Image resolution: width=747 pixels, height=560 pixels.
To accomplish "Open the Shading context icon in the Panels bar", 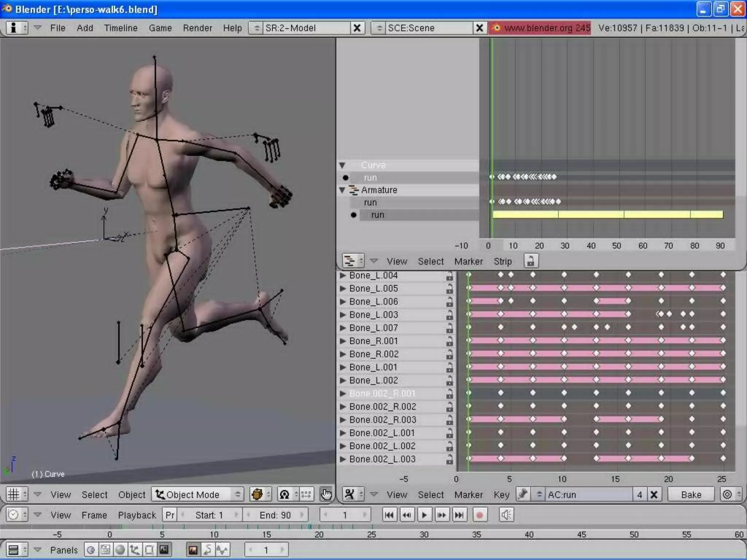I will (x=120, y=550).
